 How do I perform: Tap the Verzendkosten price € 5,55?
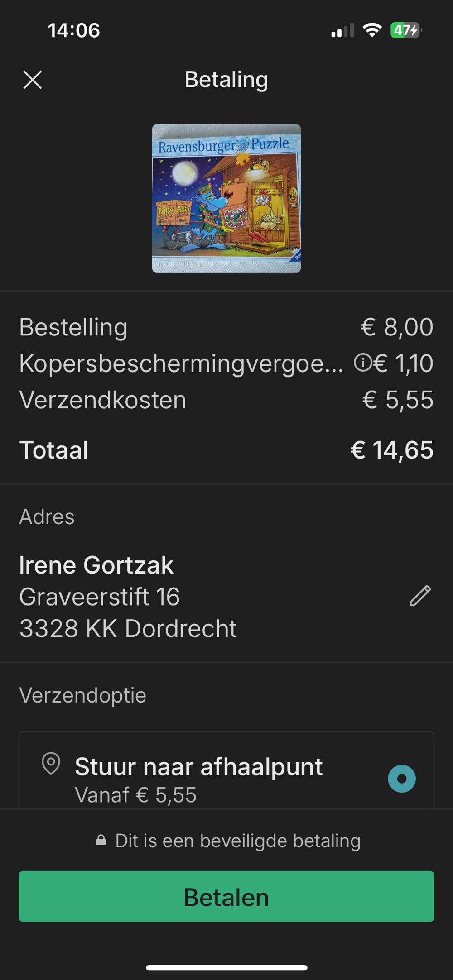click(x=398, y=400)
